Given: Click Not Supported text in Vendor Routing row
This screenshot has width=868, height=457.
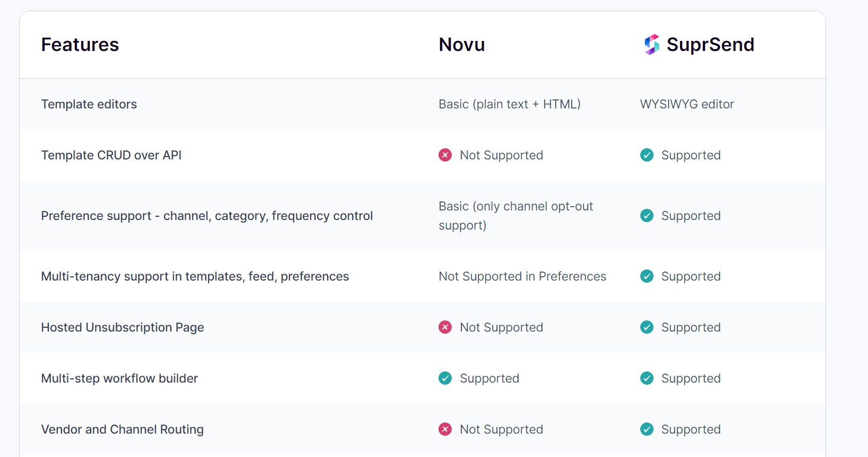Looking at the screenshot, I should click(502, 429).
